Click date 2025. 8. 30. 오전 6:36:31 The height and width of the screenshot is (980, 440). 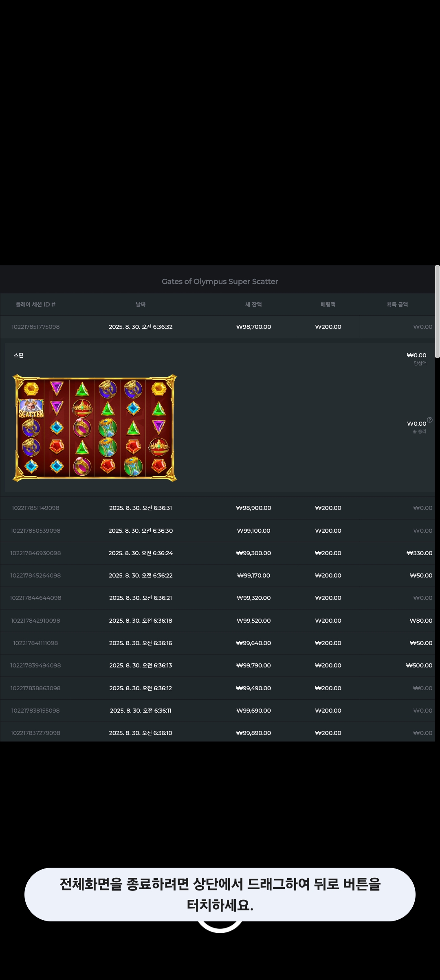[141, 508]
